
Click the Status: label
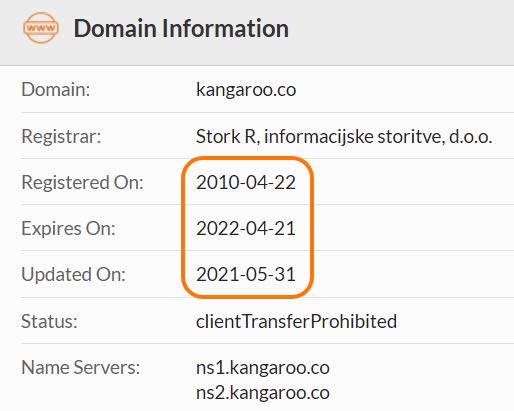pos(49,322)
